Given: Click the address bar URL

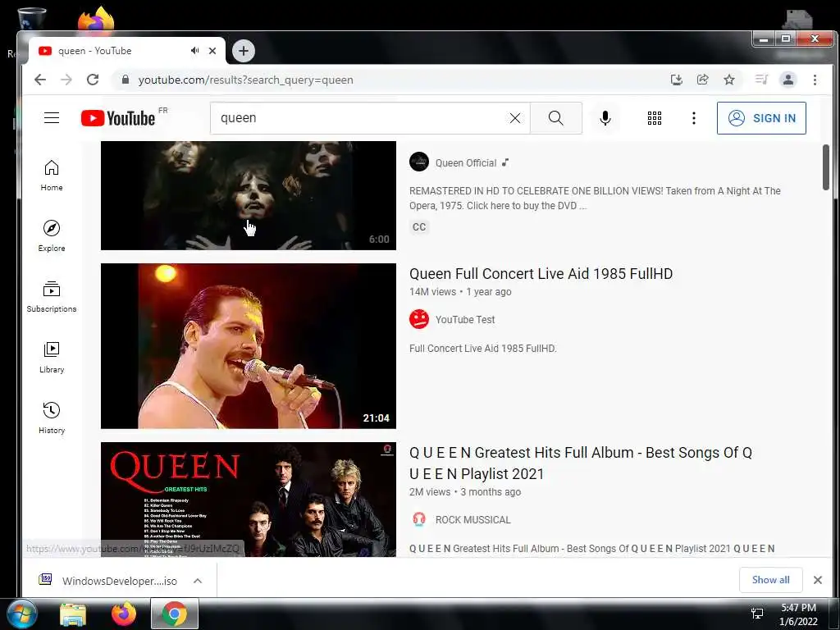Looking at the screenshot, I should tap(245, 80).
